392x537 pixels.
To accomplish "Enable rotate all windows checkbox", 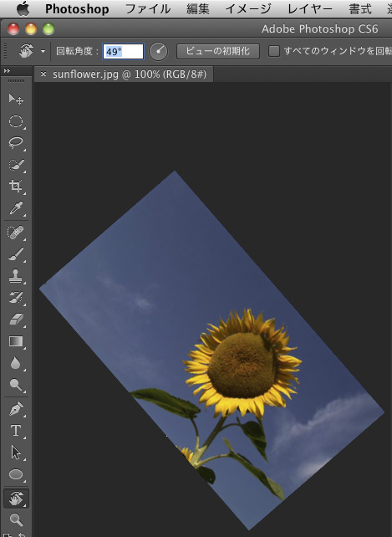I will coord(274,51).
